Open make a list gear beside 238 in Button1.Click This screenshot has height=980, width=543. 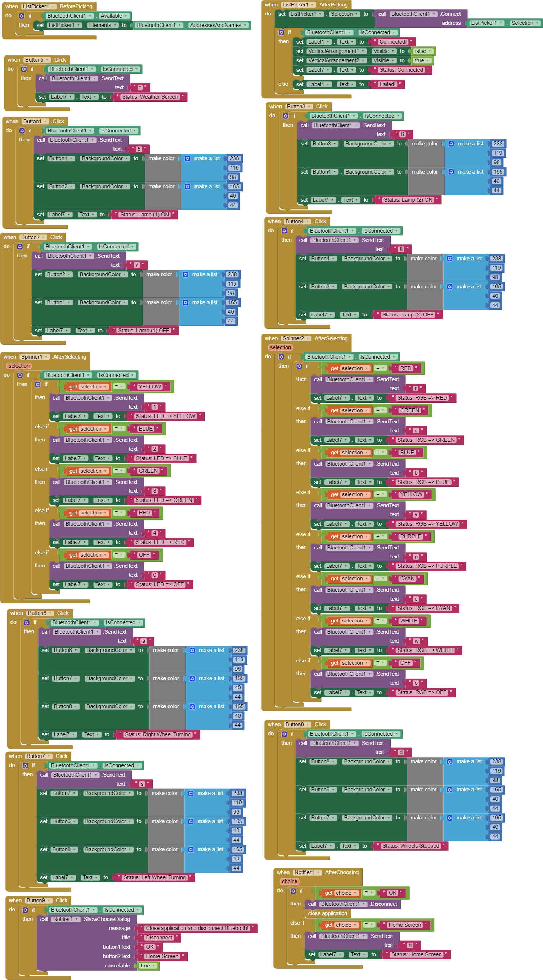point(188,159)
